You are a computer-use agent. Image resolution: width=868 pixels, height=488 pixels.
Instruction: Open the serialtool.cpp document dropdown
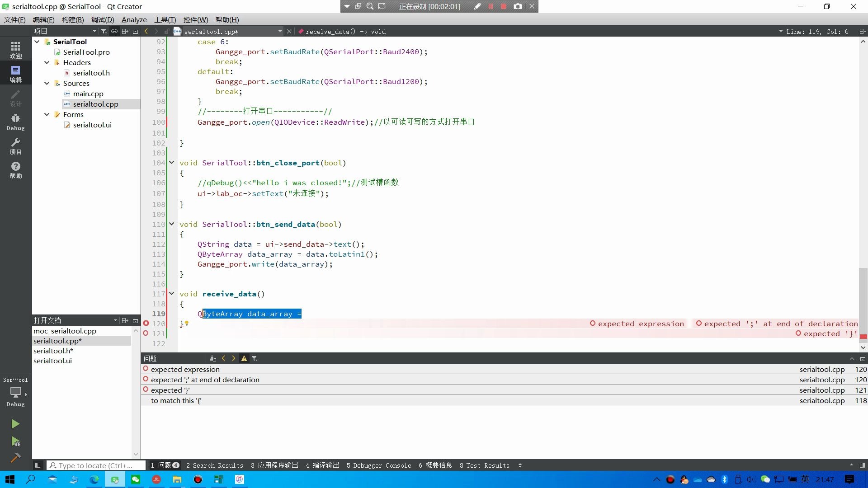click(x=280, y=31)
